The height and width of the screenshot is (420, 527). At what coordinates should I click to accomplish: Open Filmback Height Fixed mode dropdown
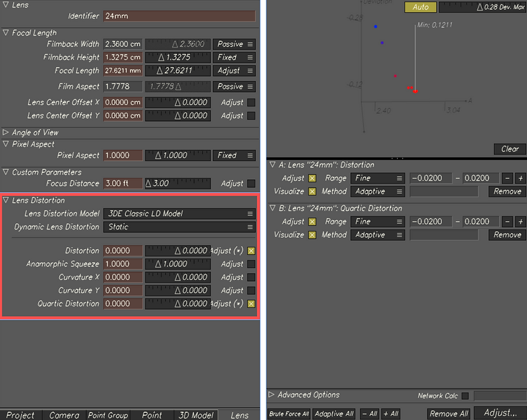(x=234, y=57)
